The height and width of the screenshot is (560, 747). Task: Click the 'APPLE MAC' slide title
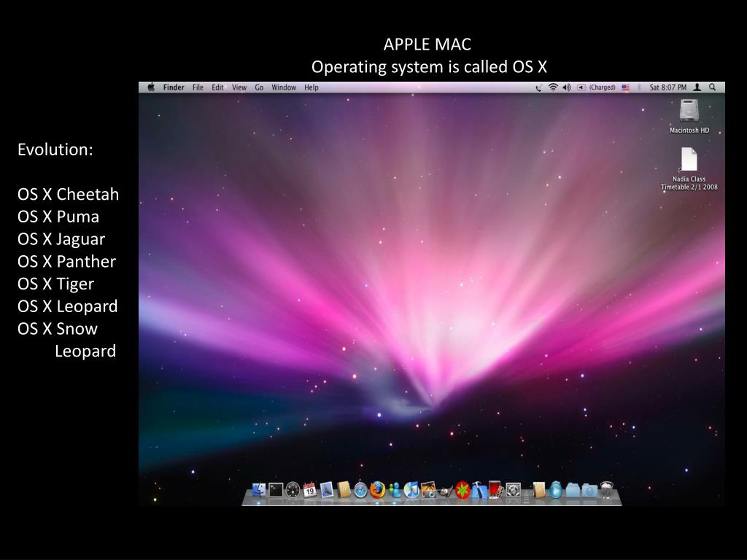click(x=427, y=44)
